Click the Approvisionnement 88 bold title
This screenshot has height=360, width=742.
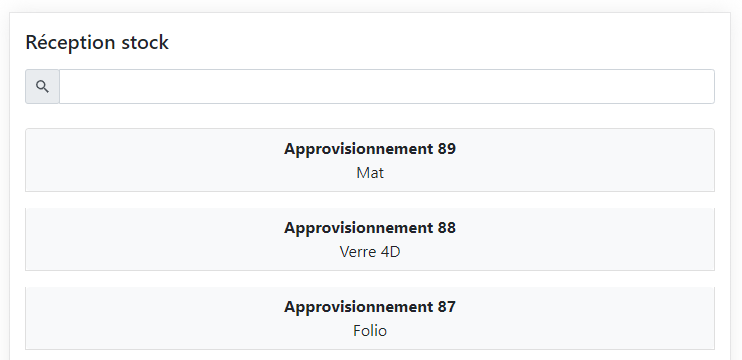click(370, 228)
